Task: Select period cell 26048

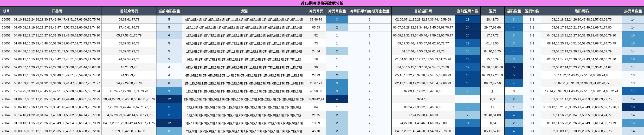Action: coord(6,107)
